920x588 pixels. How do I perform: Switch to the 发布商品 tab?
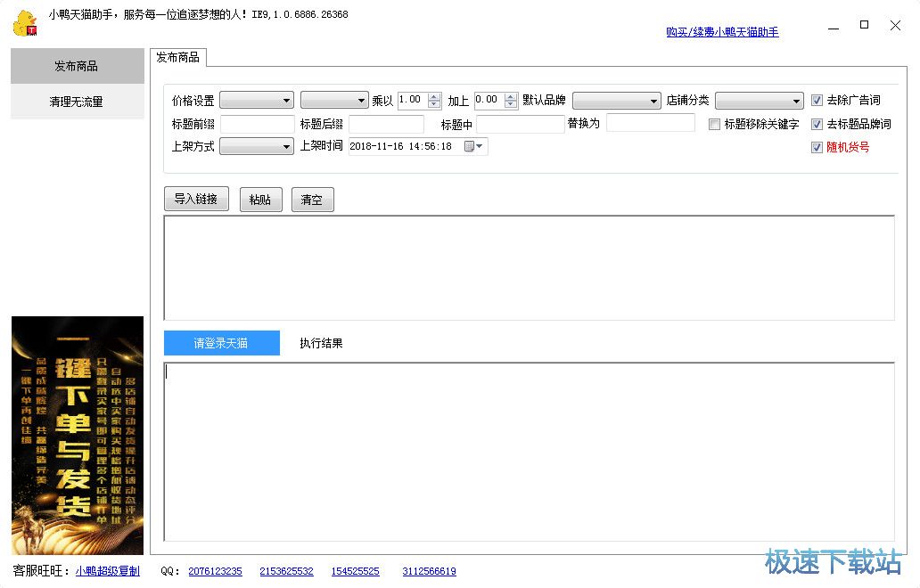pos(177,58)
